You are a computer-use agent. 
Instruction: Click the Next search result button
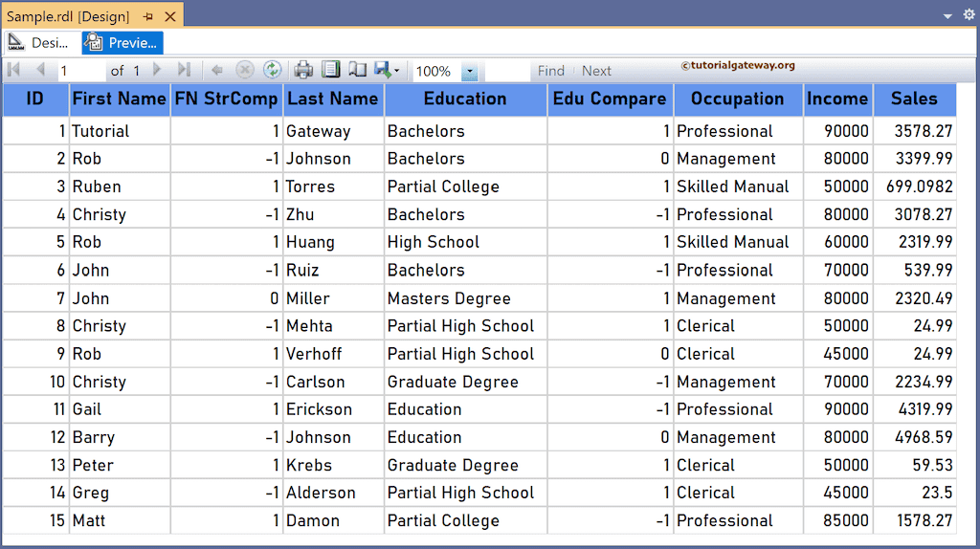click(596, 71)
